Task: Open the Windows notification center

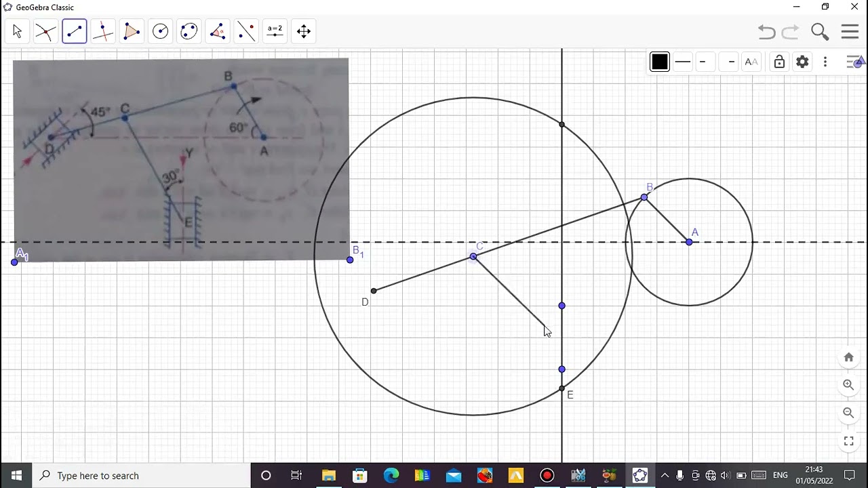Action: pos(850,475)
